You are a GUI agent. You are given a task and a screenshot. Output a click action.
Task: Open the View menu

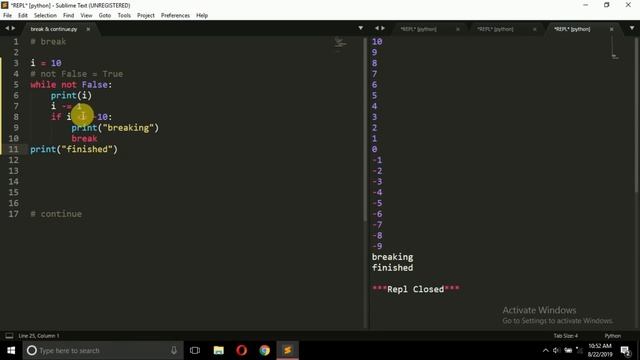(86, 16)
